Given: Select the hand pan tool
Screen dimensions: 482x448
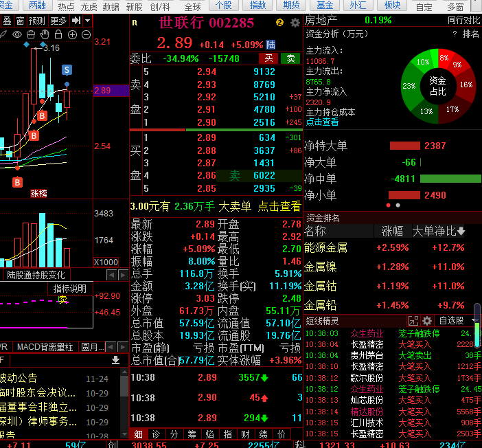Looking at the screenshot, I should point(45,34).
